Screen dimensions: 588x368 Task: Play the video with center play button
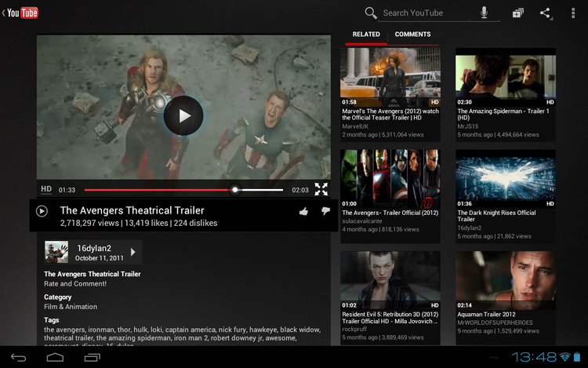pyautogui.click(x=183, y=116)
